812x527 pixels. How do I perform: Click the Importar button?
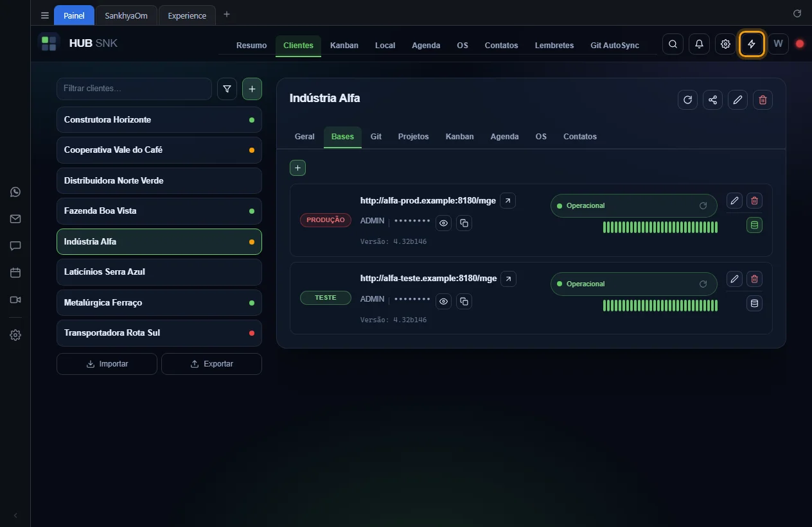(x=107, y=364)
